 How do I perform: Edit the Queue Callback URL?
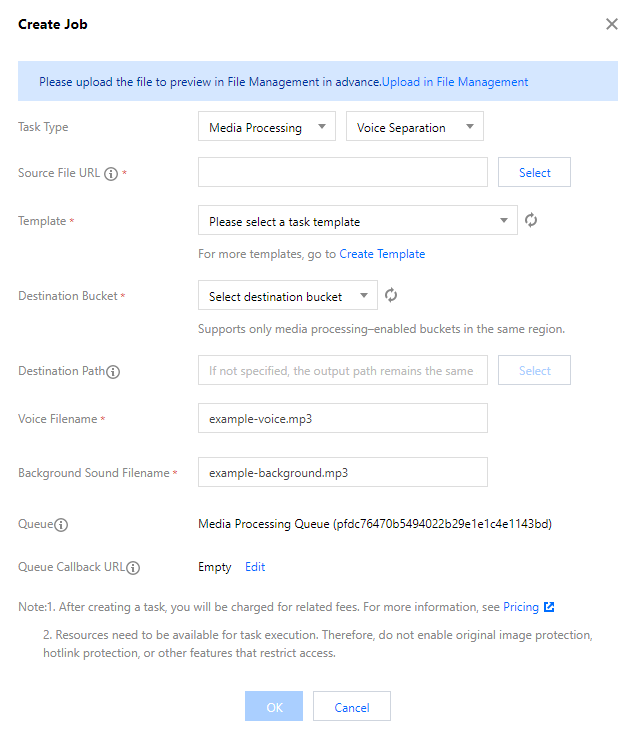click(255, 567)
